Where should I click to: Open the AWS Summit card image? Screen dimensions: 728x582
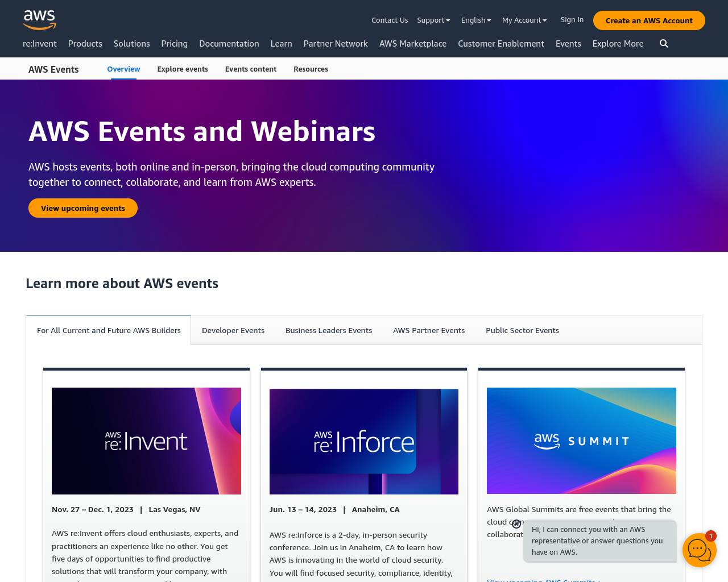click(x=581, y=441)
